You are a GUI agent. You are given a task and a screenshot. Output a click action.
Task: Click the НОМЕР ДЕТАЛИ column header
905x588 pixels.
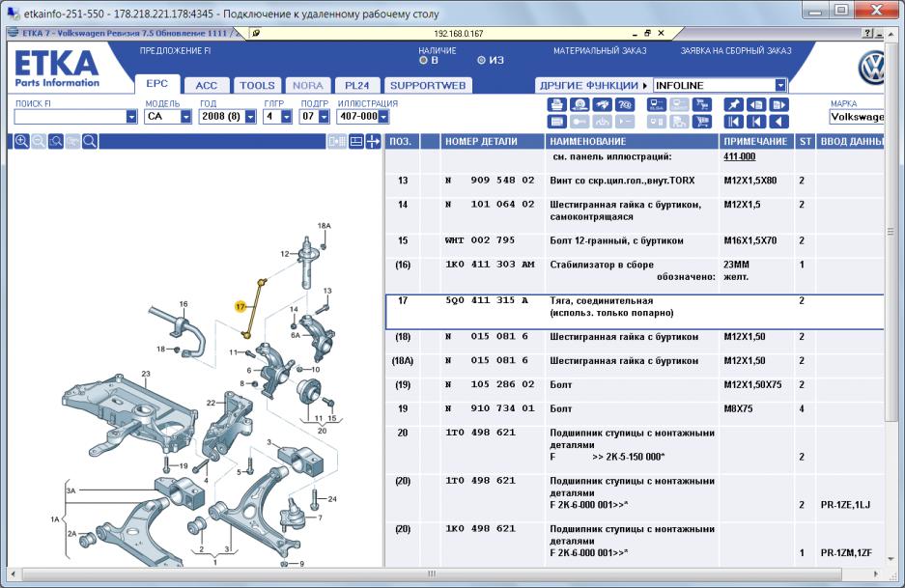tap(493, 141)
